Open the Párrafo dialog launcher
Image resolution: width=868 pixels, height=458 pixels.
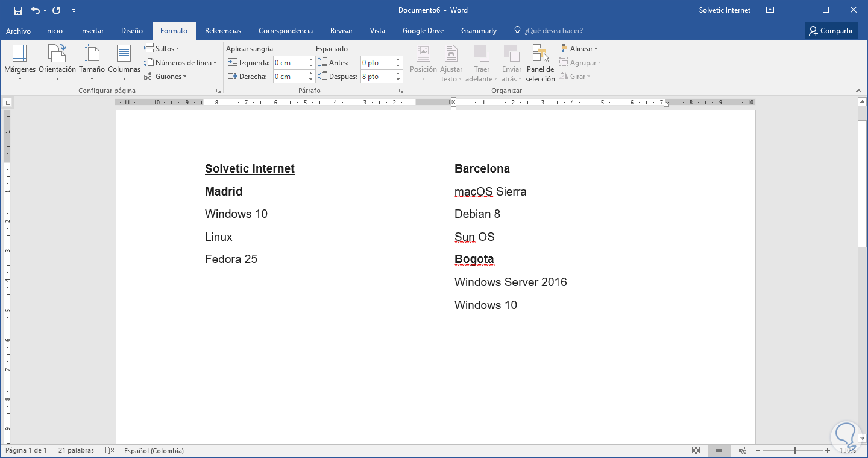[401, 91]
